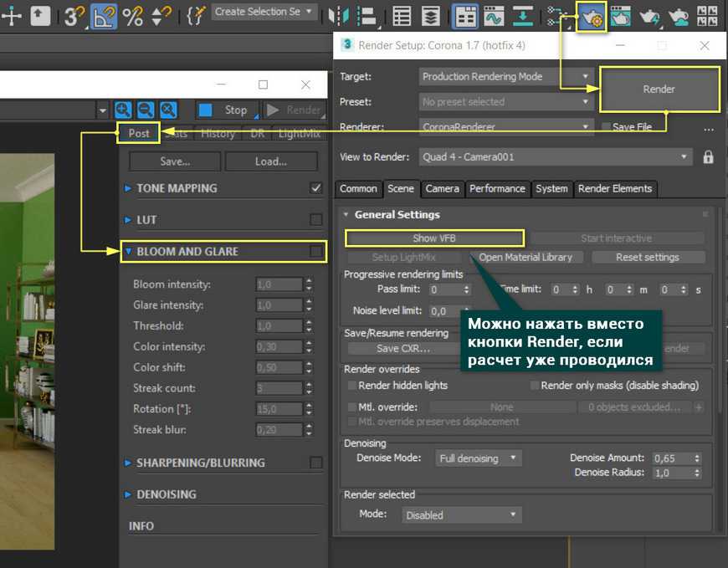Toggle Percent Snap in the toolbar
The image size is (728, 568).
coord(132,16)
